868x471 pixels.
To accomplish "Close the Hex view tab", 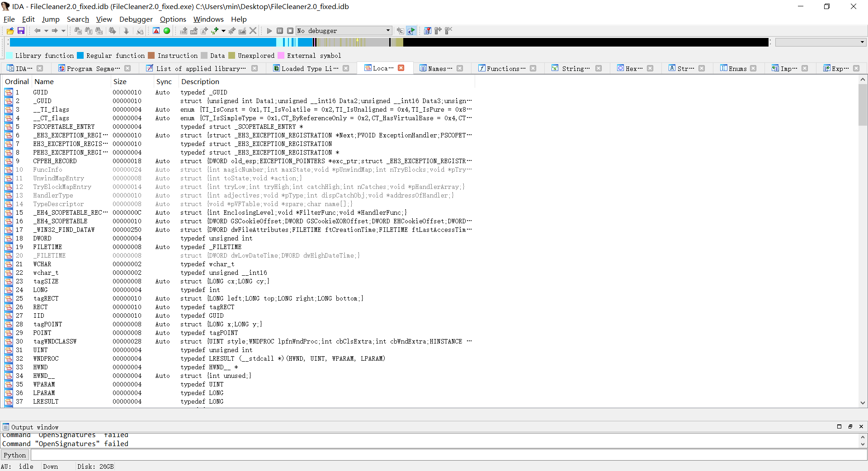I will [650, 68].
